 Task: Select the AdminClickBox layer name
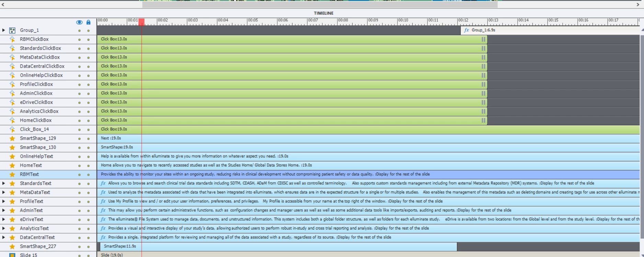[x=36, y=93]
